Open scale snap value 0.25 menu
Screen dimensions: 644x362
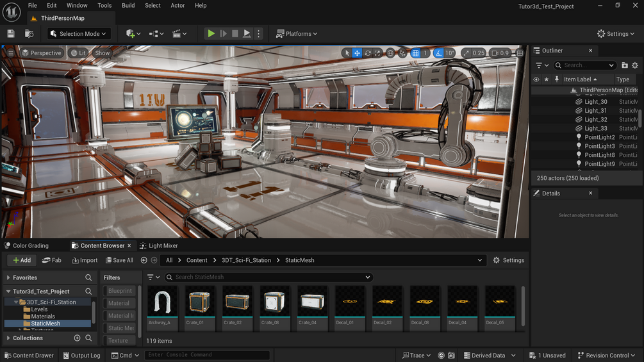coord(478,53)
